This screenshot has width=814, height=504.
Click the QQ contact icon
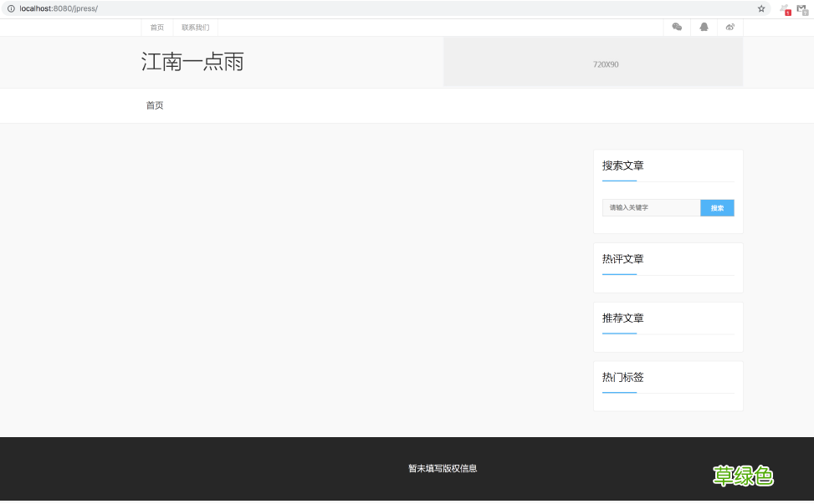pyautogui.click(x=704, y=27)
